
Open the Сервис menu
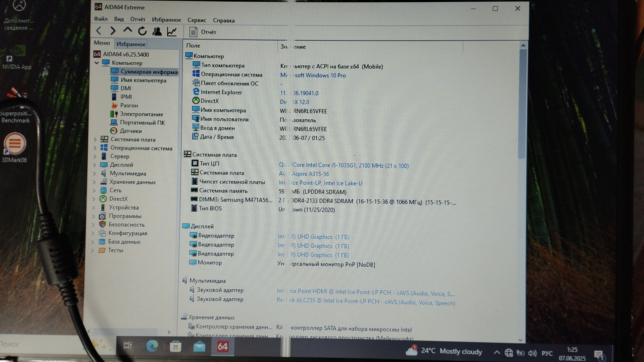click(197, 20)
